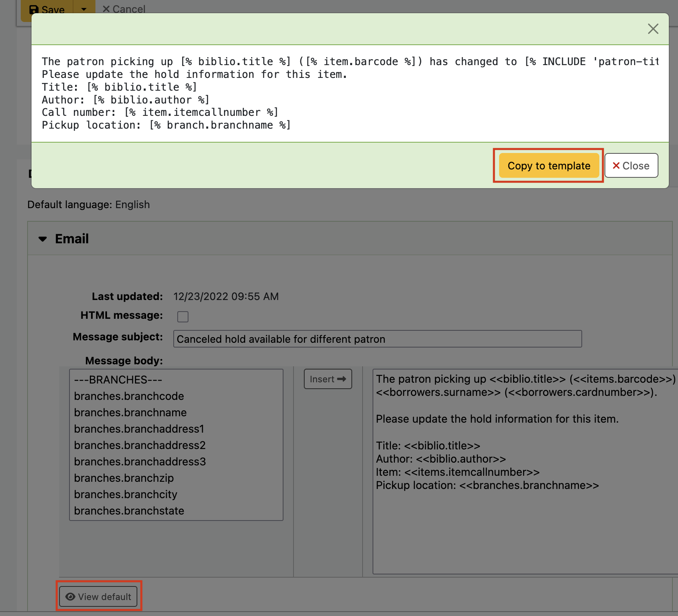Select branches.branchstate list entry
Viewport: 678px width, 616px height.
click(129, 511)
